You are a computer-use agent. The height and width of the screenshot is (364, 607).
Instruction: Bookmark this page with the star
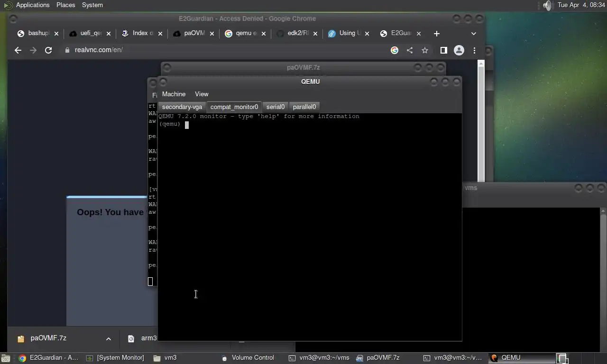pos(425,50)
